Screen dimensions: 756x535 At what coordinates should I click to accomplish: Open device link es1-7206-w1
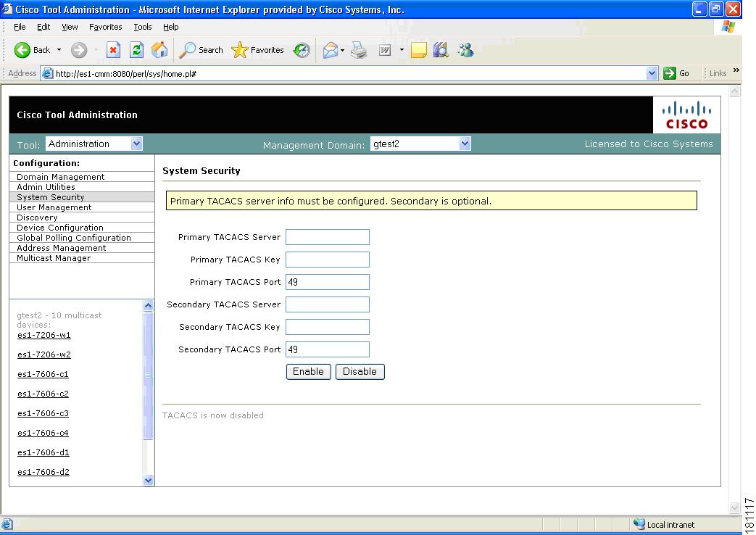[44, 335]
